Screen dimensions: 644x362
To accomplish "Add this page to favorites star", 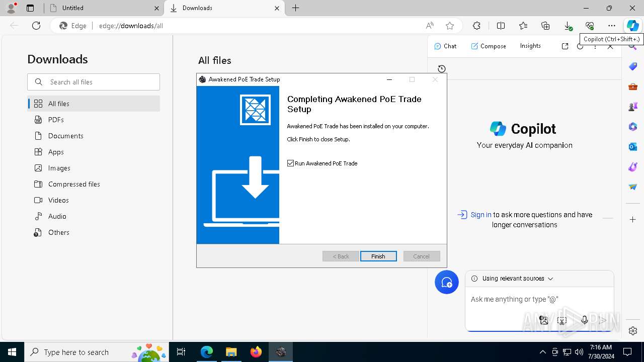I will point(450,26).
